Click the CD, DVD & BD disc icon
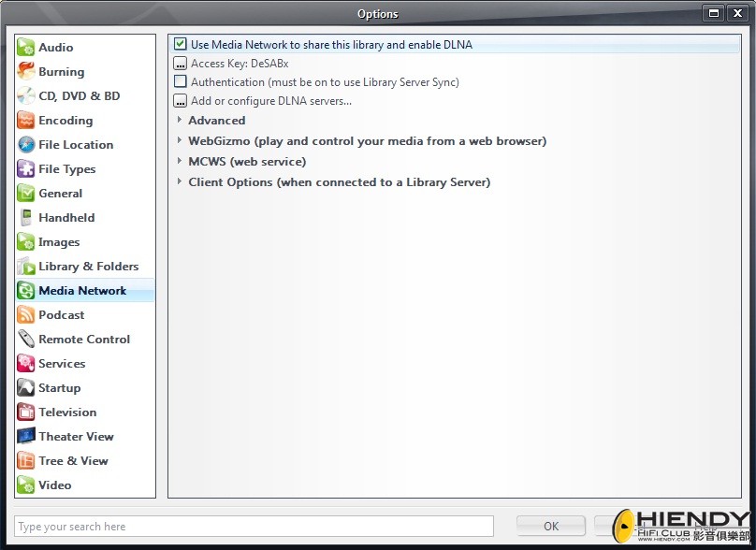 coord(26,96)
